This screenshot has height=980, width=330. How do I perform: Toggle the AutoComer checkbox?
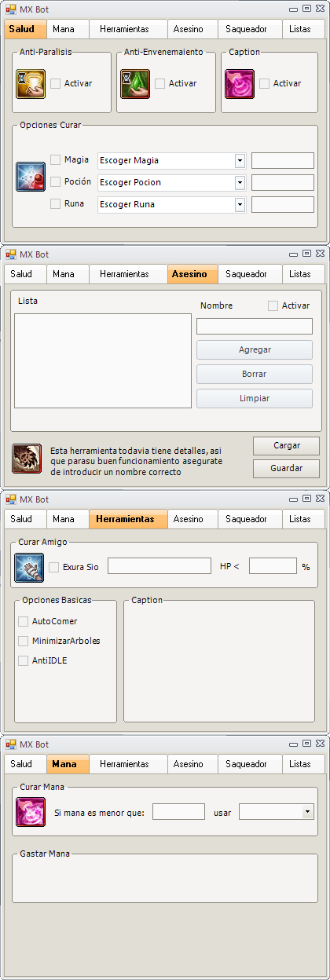pos(24,621)
